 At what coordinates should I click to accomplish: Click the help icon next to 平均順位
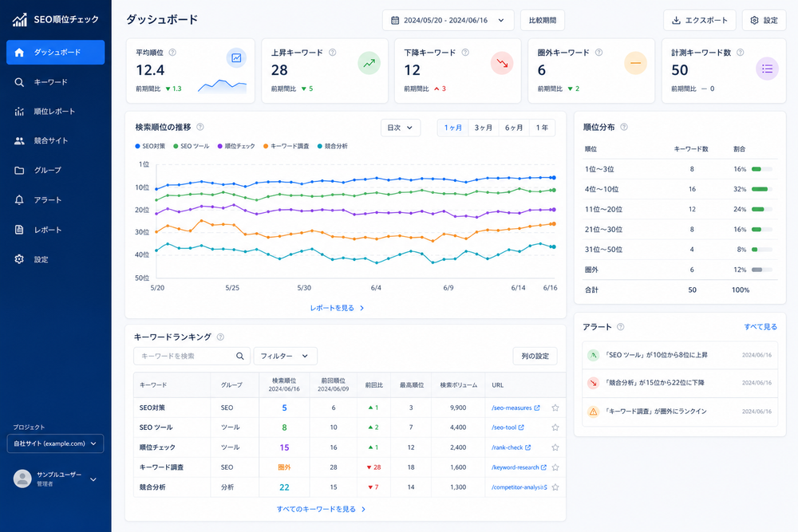click(172, 53)
